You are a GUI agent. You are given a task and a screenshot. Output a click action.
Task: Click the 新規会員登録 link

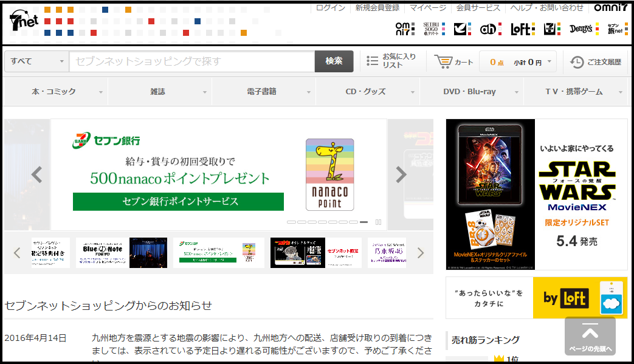(x=377, y=7)
